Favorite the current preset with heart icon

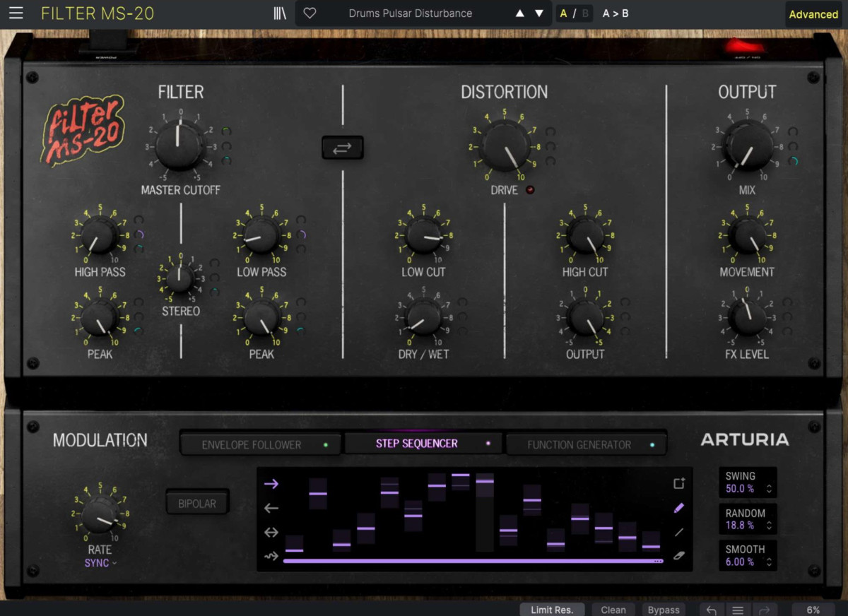310,13
